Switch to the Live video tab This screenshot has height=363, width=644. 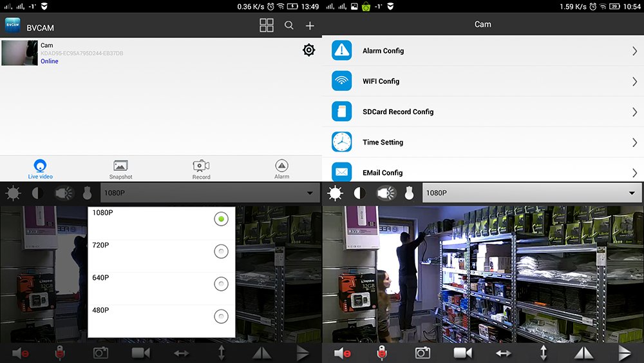[40, 169]
